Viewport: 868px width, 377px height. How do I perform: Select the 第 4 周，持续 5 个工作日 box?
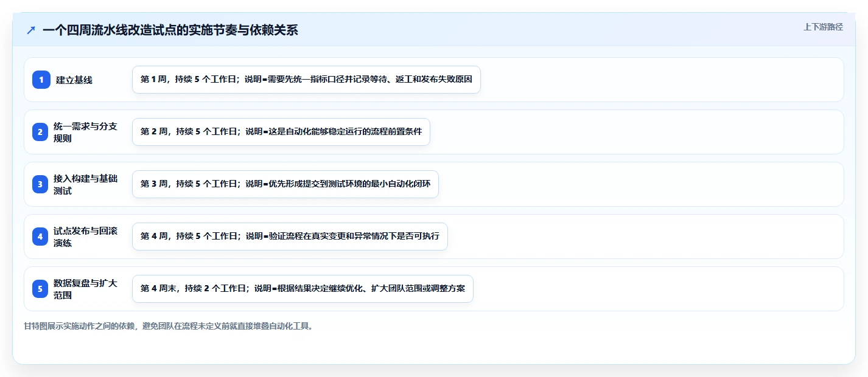tap(290, 237)
